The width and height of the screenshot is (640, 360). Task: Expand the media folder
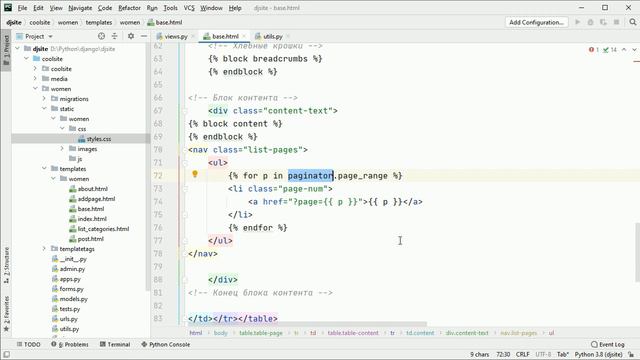tap(35, 79)
